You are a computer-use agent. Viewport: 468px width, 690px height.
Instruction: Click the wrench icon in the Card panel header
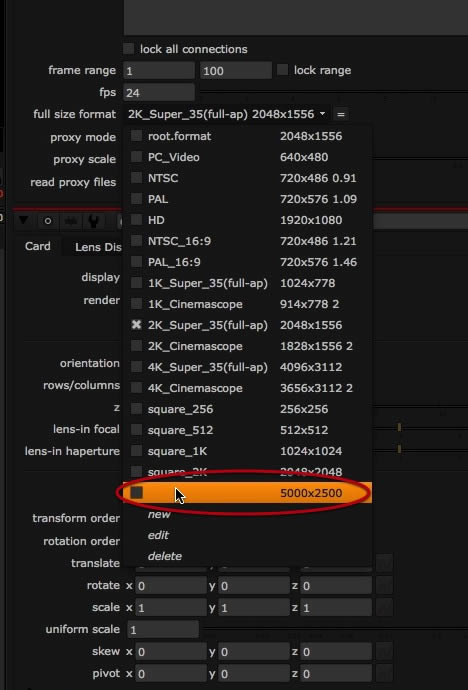(93, 220)
